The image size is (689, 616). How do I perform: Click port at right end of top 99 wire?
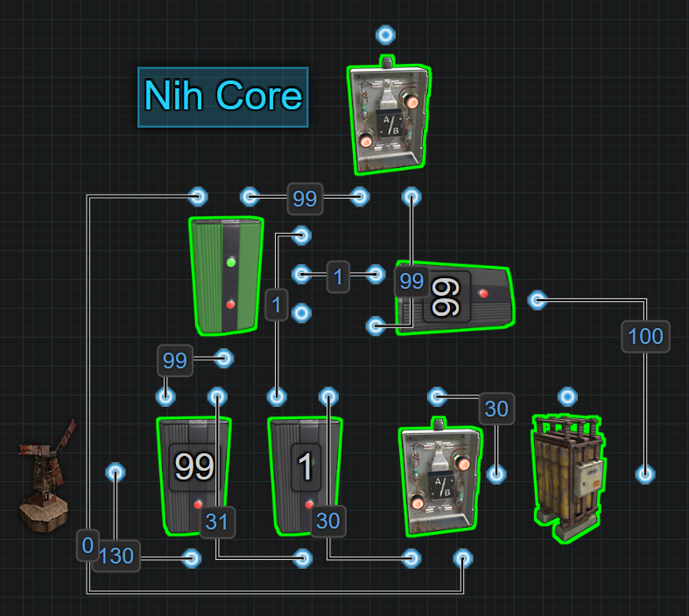(360, 196)
